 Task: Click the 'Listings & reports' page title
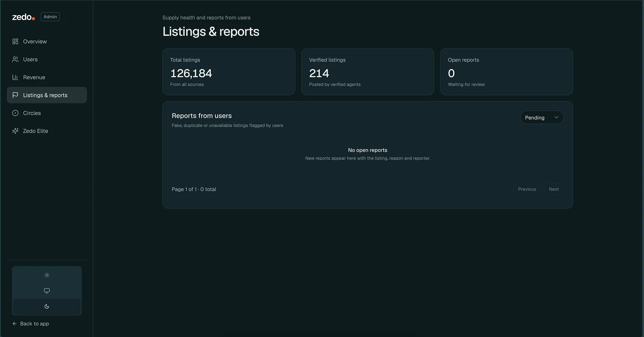click(211, 32)
